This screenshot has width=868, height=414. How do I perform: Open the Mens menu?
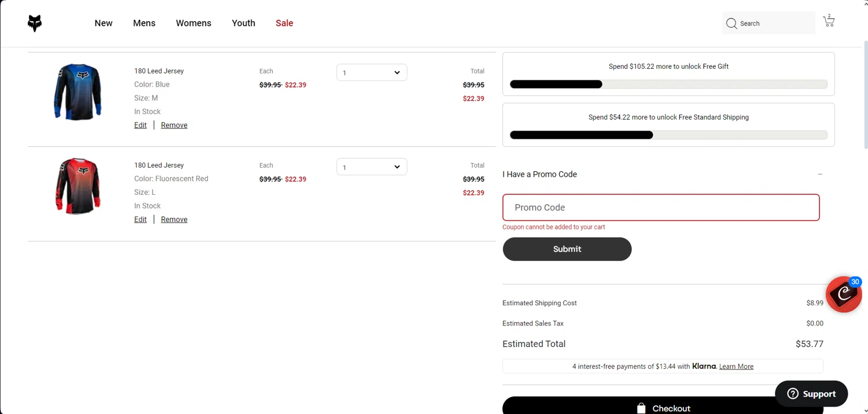point(144,23)
